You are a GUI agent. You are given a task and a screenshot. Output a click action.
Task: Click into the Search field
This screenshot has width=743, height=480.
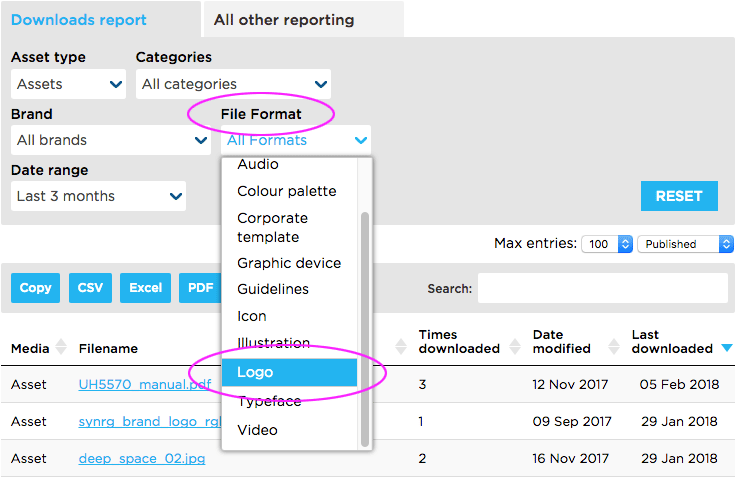(x=602, y=288)
